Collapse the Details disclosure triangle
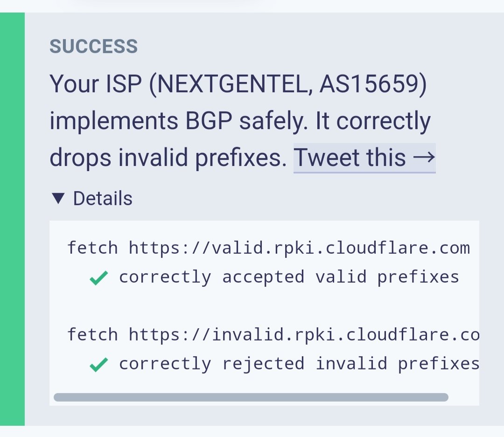Image resolution: width=504 pixels, height=437 pixels. tap(58, 198)
